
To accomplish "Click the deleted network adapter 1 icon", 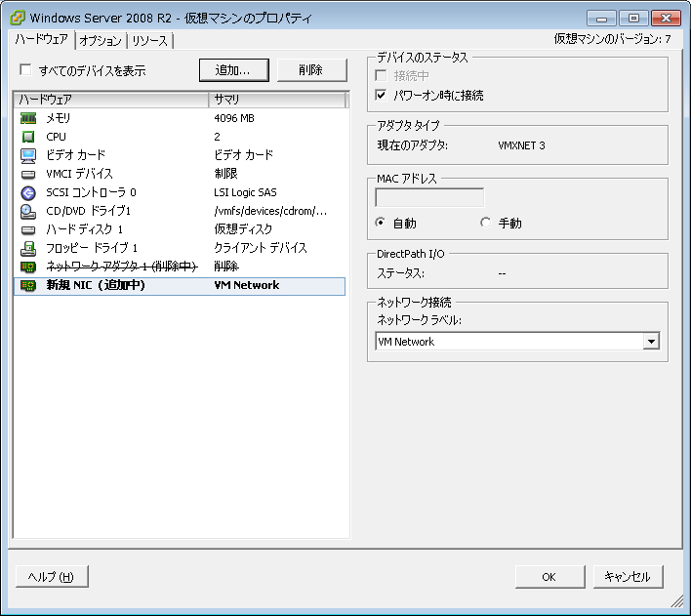I will coord(28,267).
